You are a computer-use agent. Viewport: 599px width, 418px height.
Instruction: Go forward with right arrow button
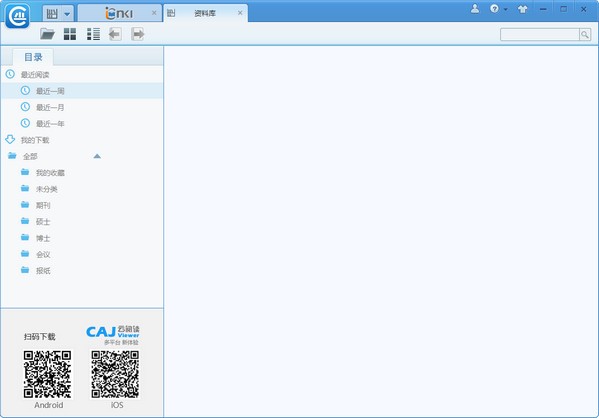pos(138,34)
